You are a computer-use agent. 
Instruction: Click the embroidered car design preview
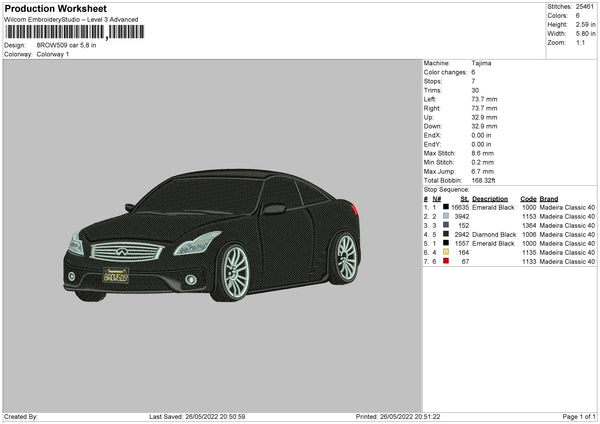point(212,235)
